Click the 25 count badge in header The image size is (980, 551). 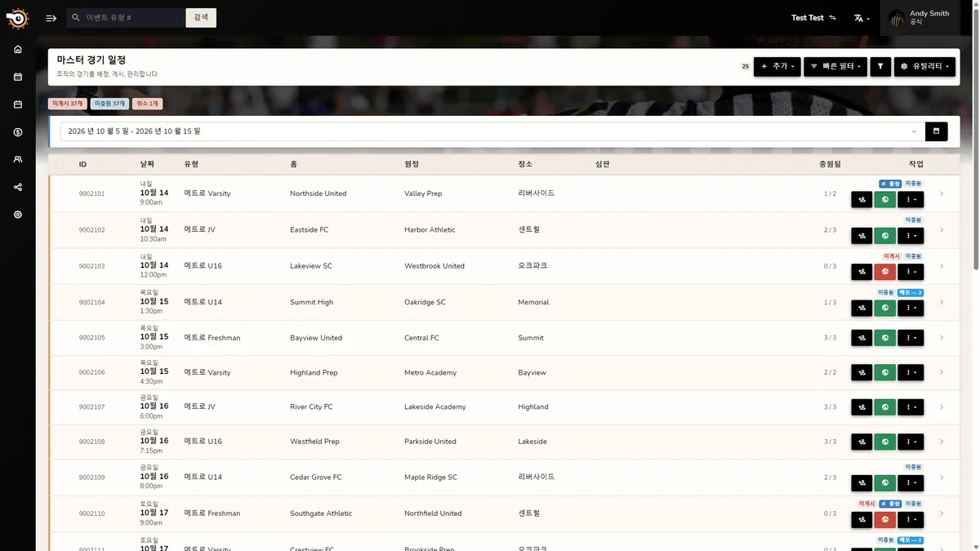click(745, 67)
